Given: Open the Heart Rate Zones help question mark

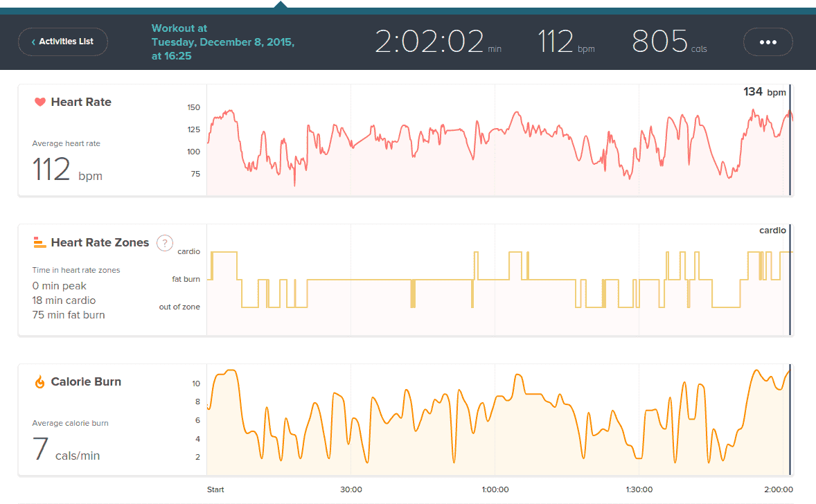Looking at the screenshot, I should pyautogui.click(x=164, y=242).
